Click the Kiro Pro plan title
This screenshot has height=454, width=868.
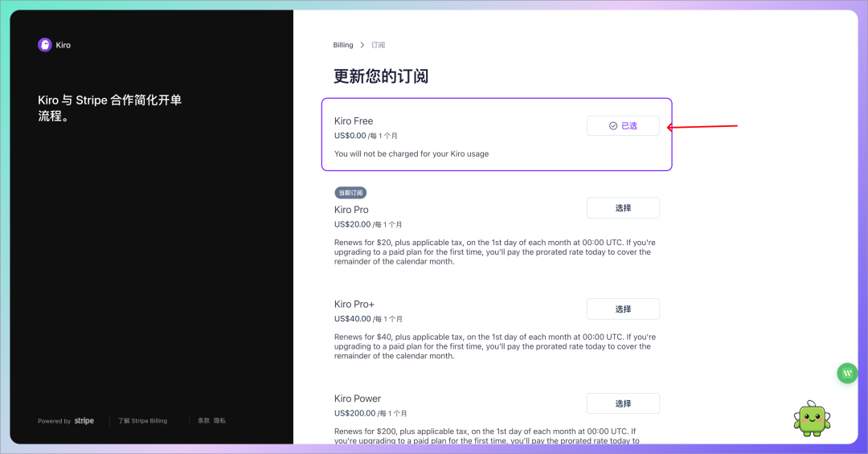click(351, 210)
